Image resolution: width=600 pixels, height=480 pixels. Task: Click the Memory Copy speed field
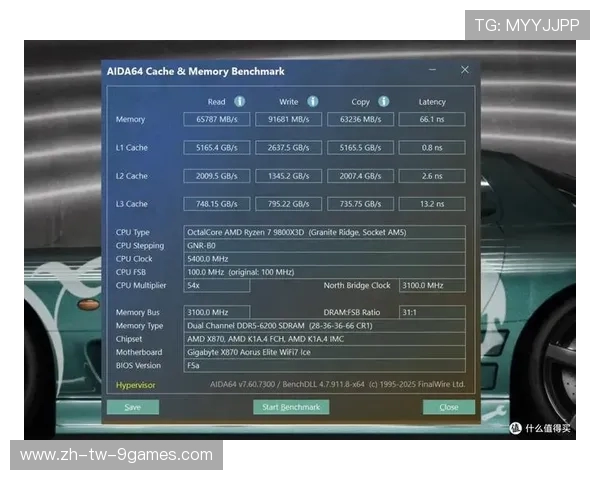point(360,120)
